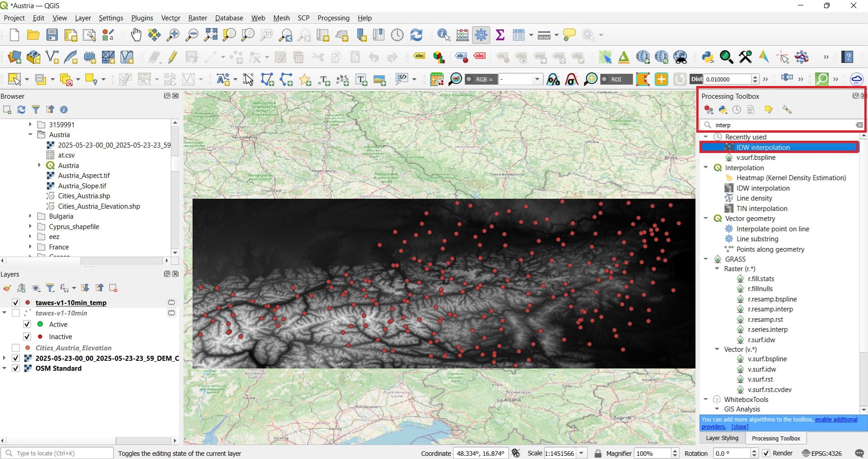
Task: Create a new project with the blank page icon
Action: pos(14,35)
